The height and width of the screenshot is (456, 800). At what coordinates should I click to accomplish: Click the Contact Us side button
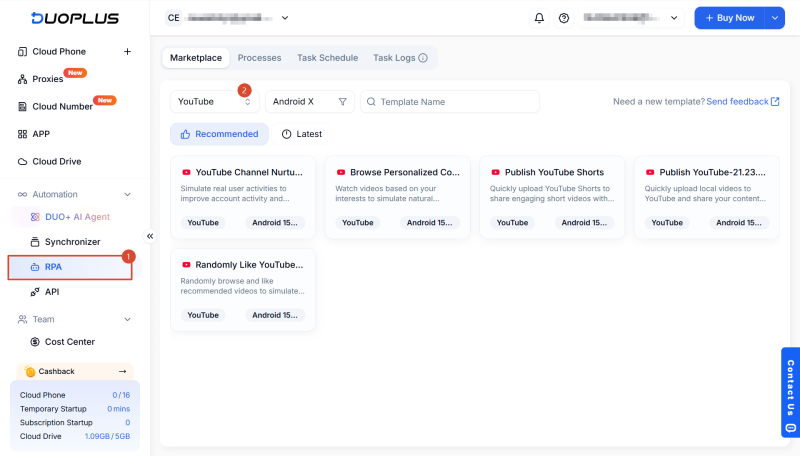(x=791, y=392)
